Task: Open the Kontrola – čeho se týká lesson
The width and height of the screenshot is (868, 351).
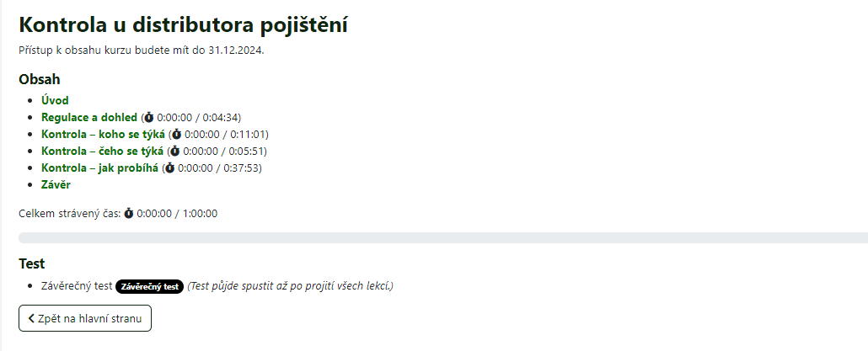Action: pos(102,151)
